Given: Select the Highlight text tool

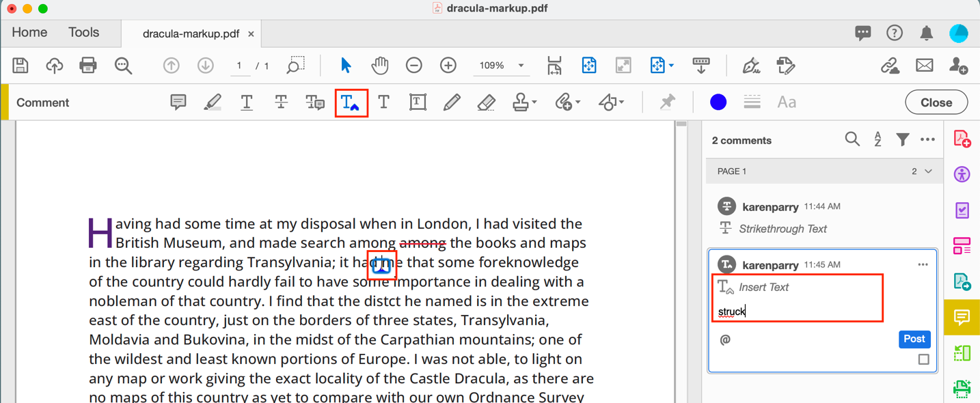Looking at the screenshot, I should pyautogui.click(x=213, y=102).
